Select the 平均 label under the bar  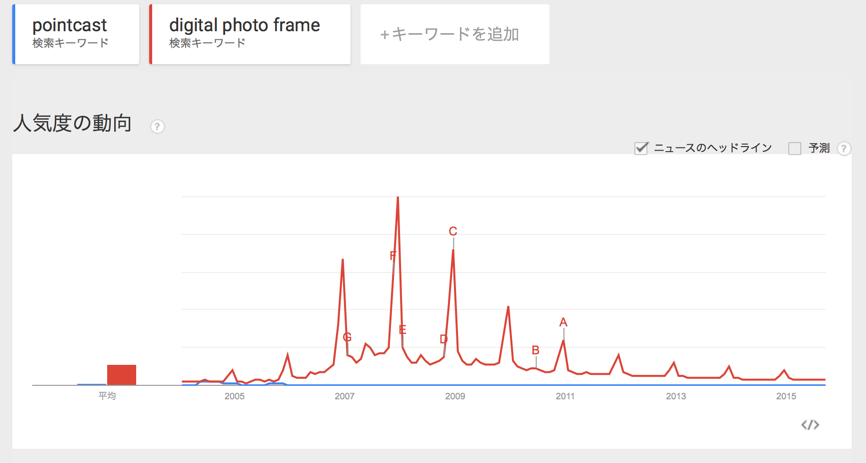coord(107,396)
